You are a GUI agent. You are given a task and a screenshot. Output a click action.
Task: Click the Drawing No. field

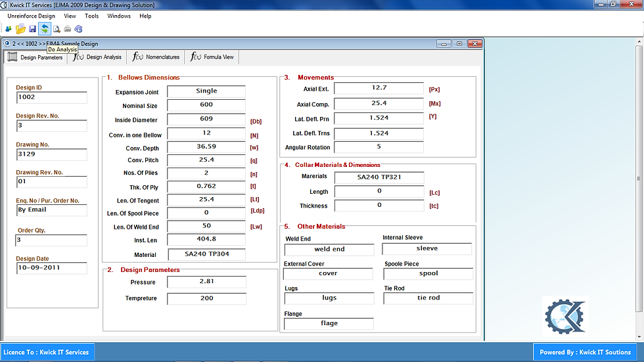[x=52, y=154]
